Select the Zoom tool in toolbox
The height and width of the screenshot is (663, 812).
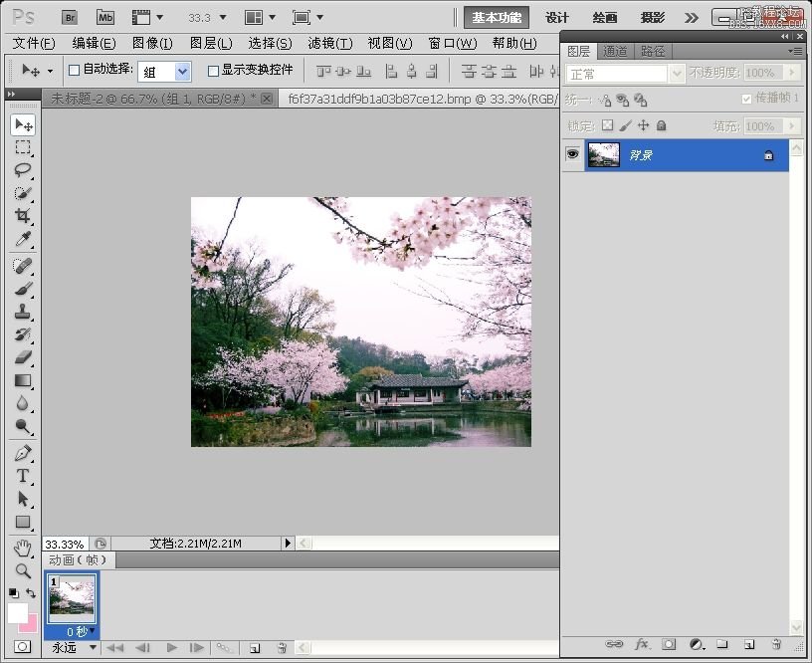click(x=23, y=570)
